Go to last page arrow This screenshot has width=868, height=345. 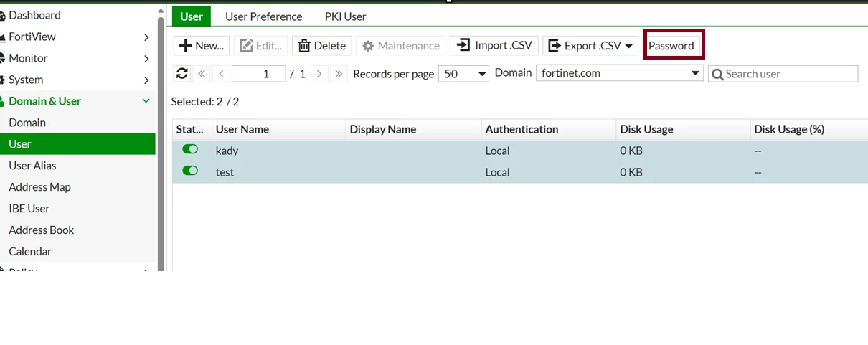[339, 73]
